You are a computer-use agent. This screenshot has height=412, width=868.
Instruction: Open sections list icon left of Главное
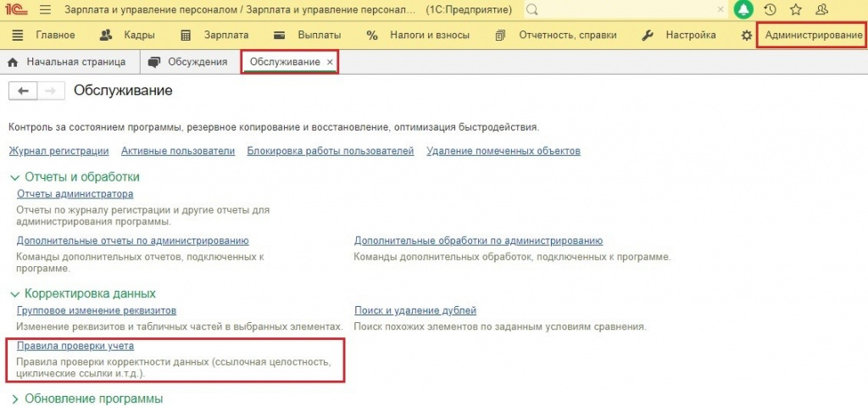point(18,36)
